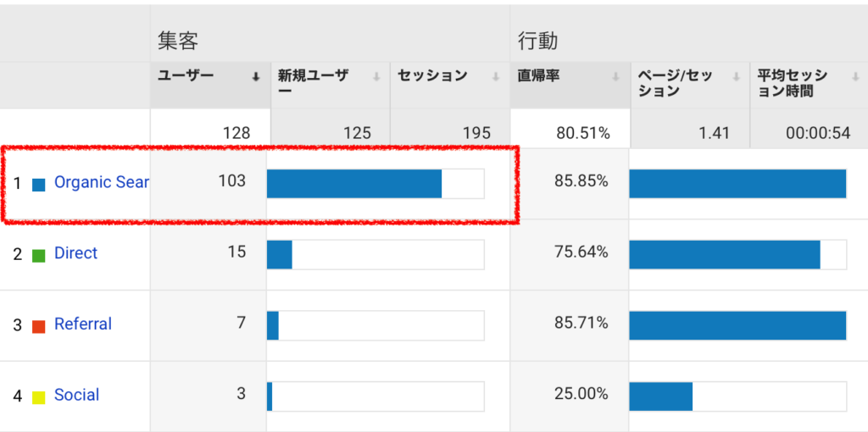Screen dimensions: 868x432
Task: Sort by ページ/セッション arrow icon
Action: (x=737, y=78)
